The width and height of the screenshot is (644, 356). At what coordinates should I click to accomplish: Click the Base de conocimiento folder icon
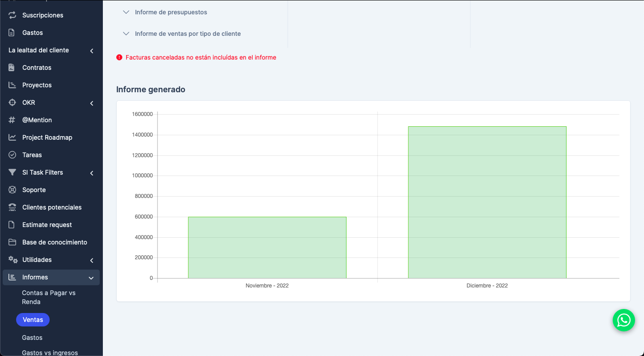12,242
